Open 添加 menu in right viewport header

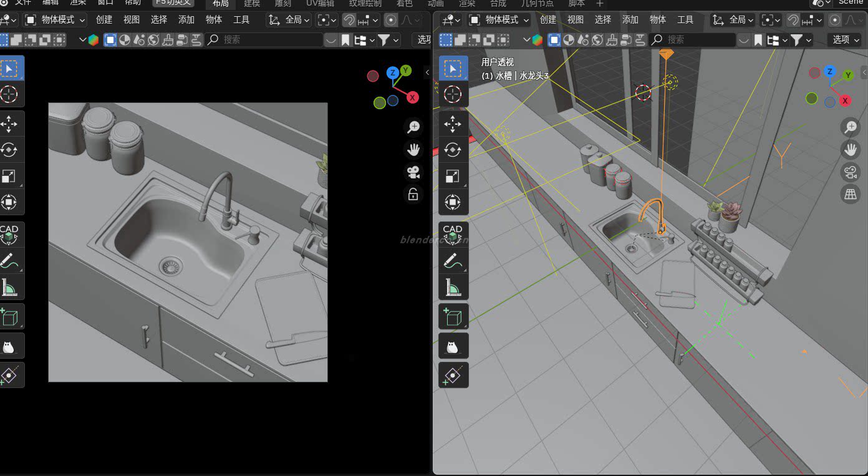pyautogui.click(x=630, y=20)
